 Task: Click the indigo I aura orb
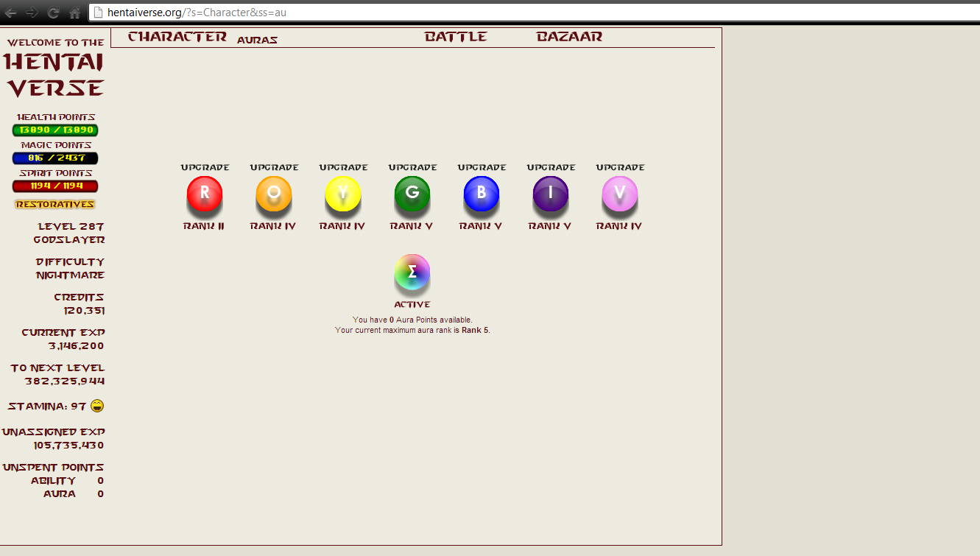point(551,194)
